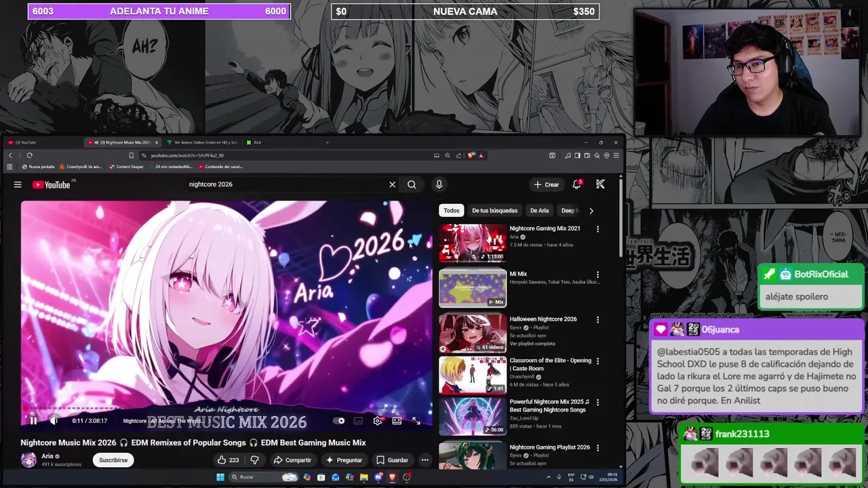Screen dimensions: 868x488
Task: Switch to the Ver Anime Online browser tab
Action: click(x=202, y=142)
